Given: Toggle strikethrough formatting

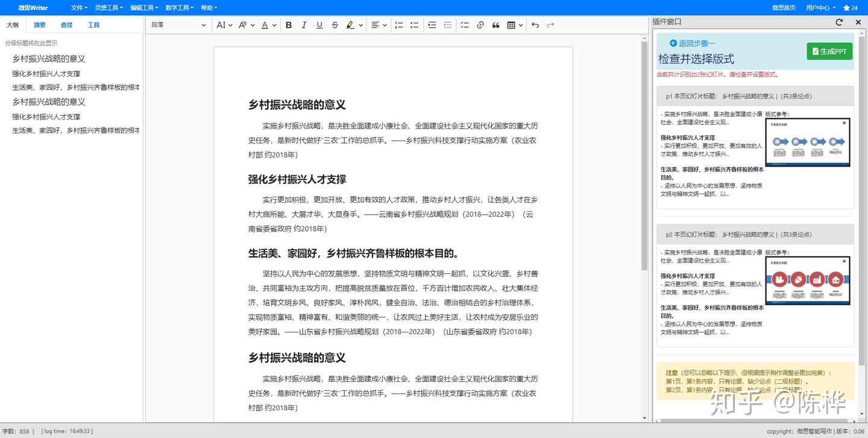Looking at the screenshot, I should (x=335, y=25).
